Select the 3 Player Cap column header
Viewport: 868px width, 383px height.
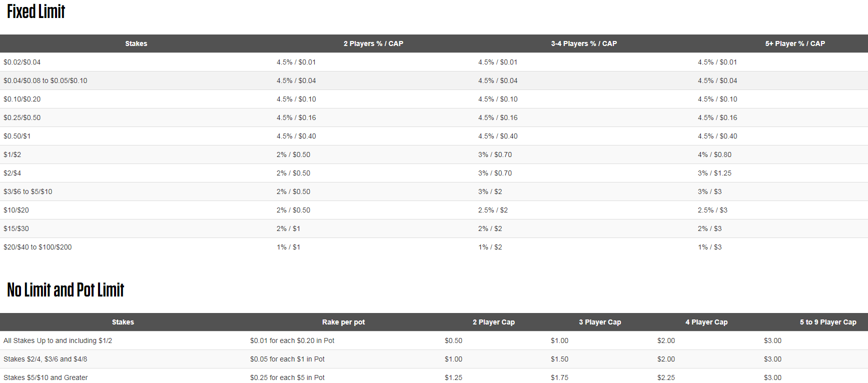(x=600, y=322)
